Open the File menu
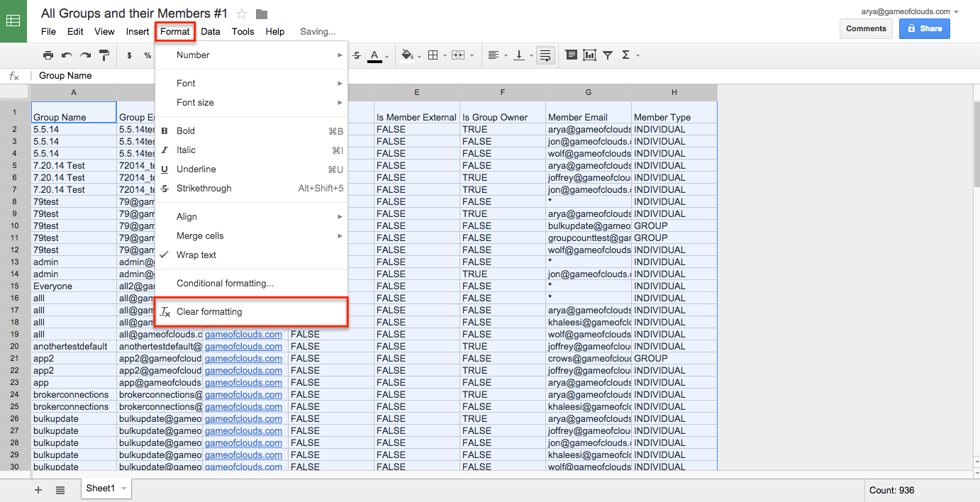This screenshot has height=502, width=980. [48, 32]
